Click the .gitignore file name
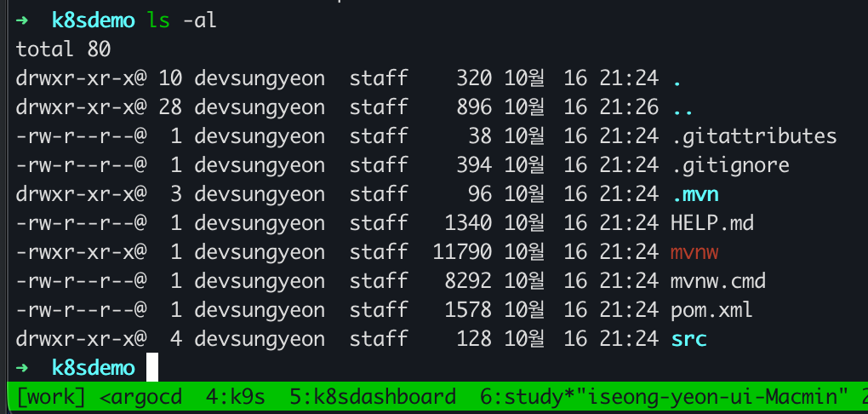 (730, 165)
